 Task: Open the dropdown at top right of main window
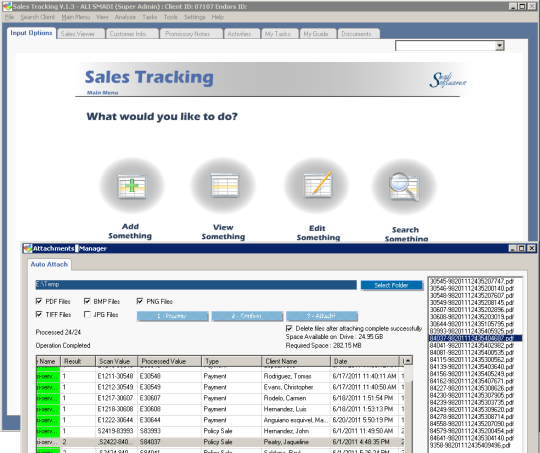[x=500, y=45]
